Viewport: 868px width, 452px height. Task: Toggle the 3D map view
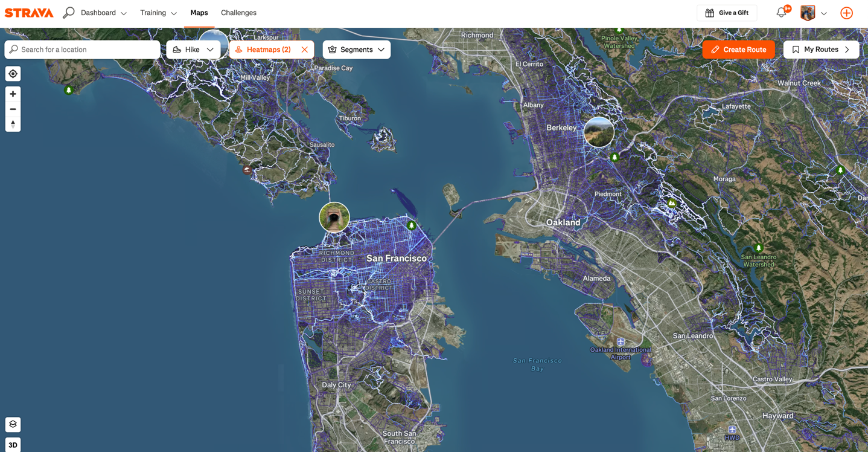13,445
